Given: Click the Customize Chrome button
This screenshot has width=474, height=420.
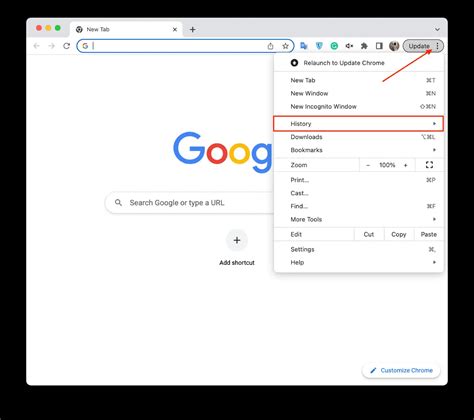Looking at the screenshot, I should point(401,370).
